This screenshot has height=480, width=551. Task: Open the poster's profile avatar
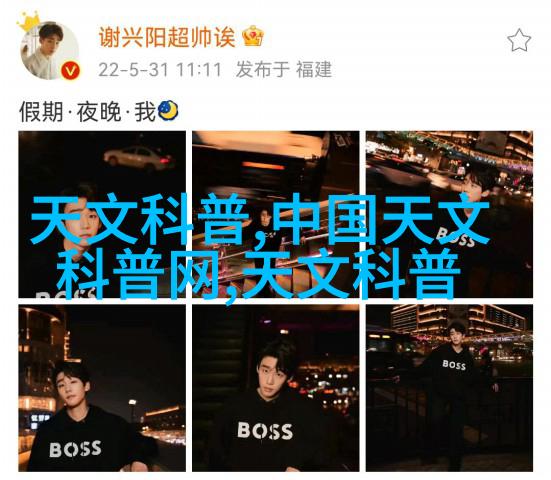pos(50,51)
